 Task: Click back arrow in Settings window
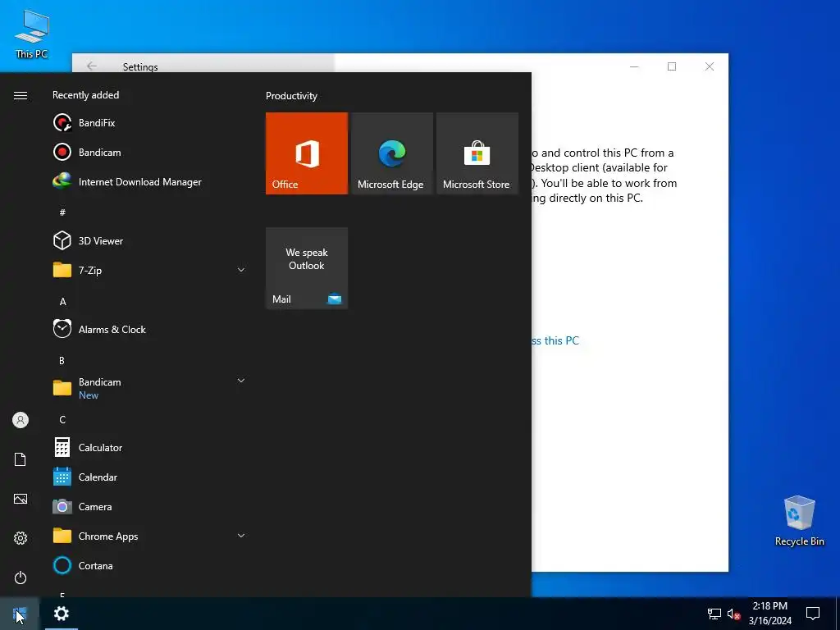point(92,66)
